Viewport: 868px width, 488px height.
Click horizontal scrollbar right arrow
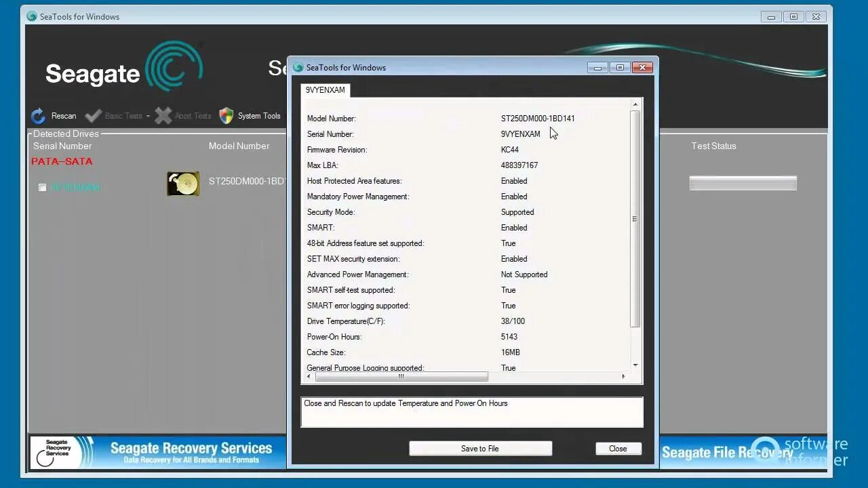[623, 376]
